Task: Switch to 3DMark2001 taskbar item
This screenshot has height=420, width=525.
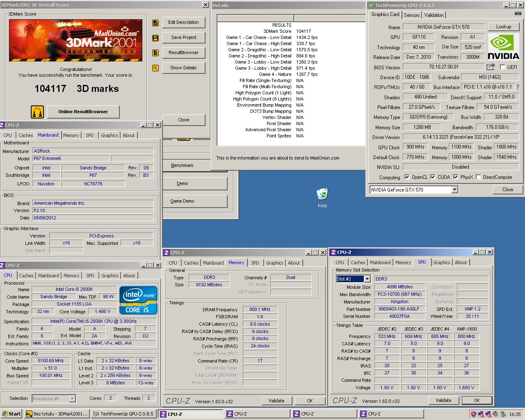Action: 57,414
